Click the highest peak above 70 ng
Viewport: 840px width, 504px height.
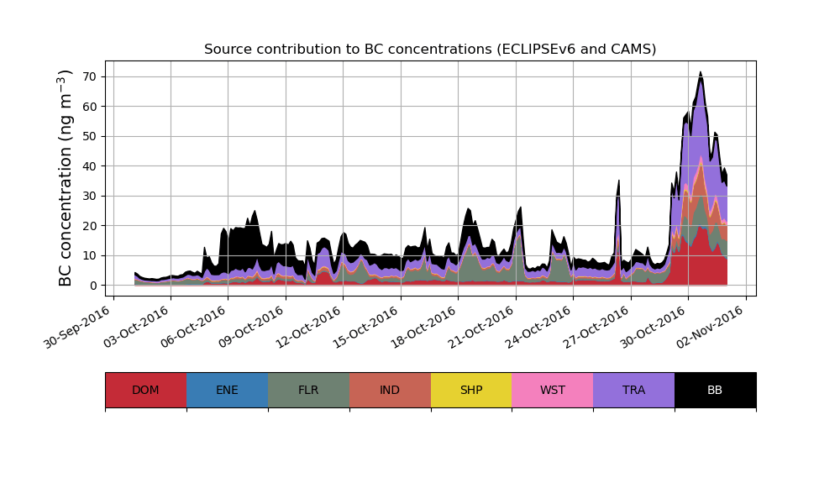pos(700,76)
